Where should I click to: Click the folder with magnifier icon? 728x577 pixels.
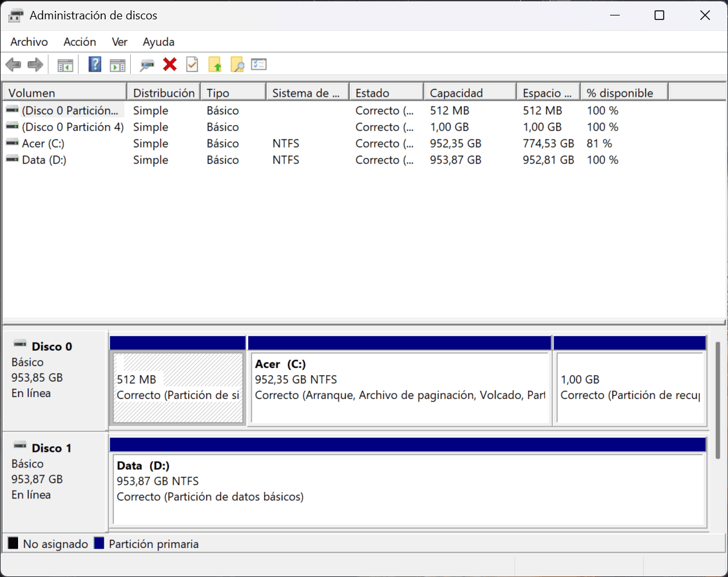[x=237, y=64]
